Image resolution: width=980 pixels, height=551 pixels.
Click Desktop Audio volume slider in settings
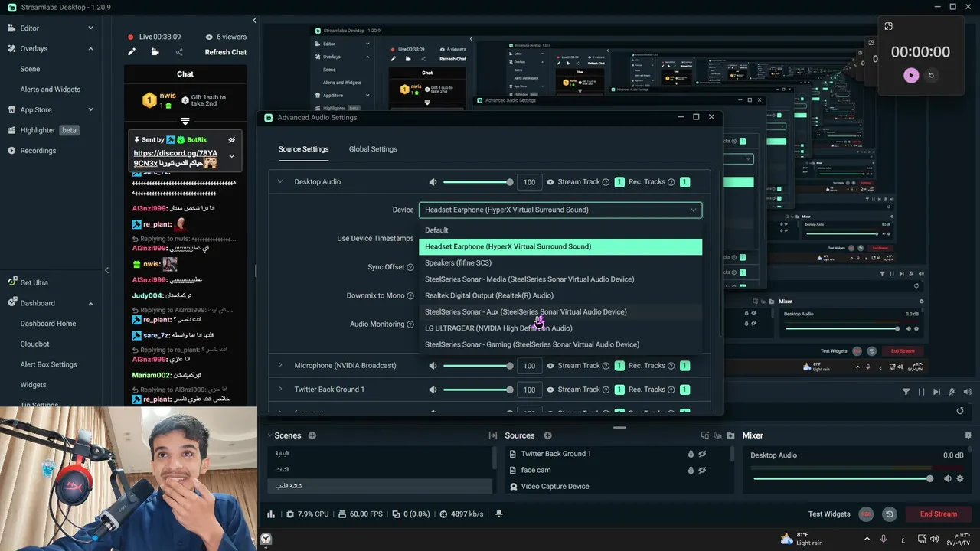pyautogui.click(x=478, y=182)
